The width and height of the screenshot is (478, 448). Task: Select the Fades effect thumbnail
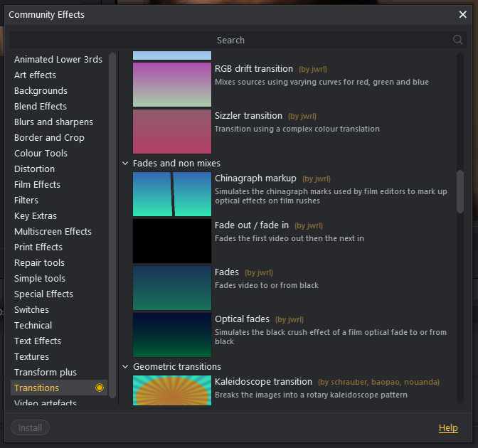[x=172, y=288]
